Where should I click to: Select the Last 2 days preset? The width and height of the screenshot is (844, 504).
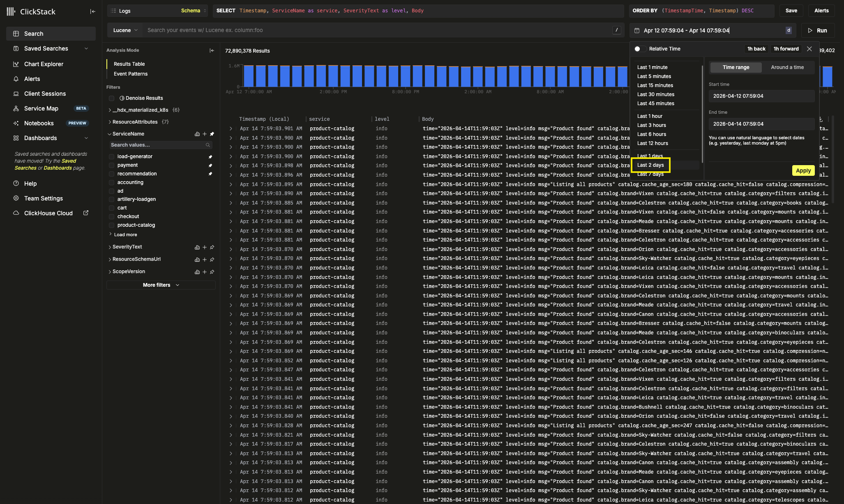[x=650, y=165]
